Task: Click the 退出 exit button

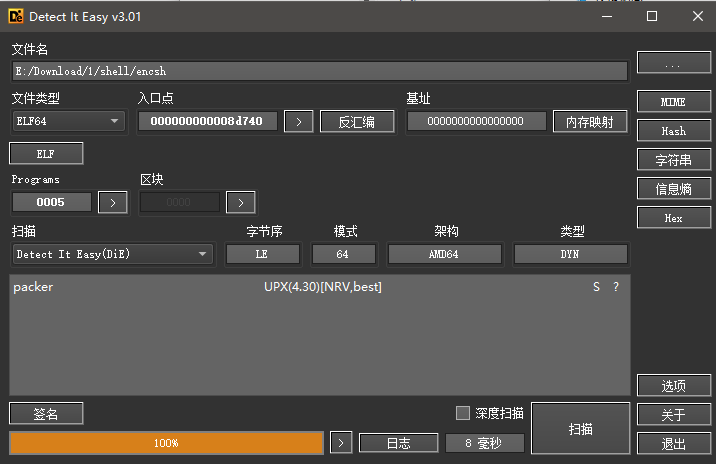Action: 674,443
